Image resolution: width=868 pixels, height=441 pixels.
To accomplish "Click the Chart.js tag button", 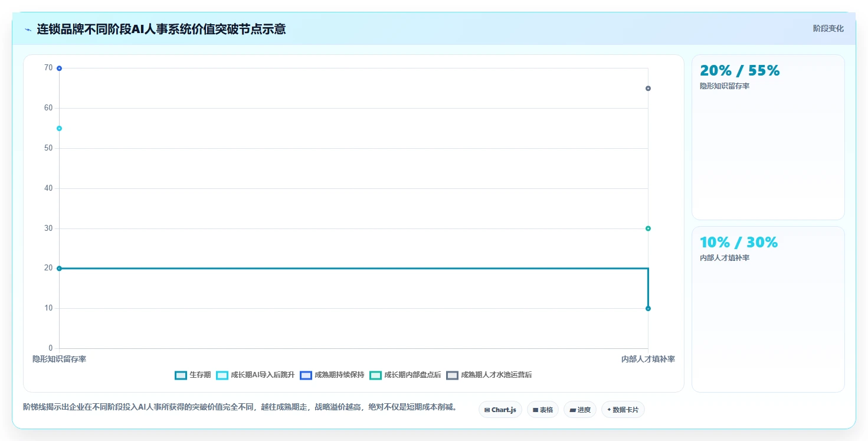I will [x=500, y=410].
